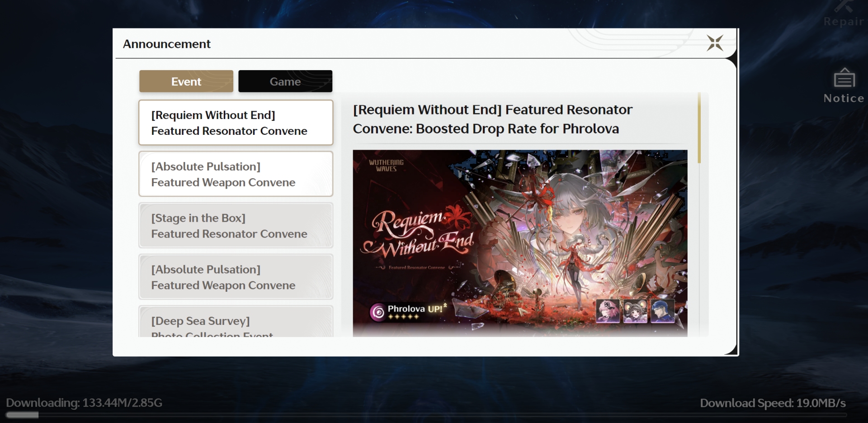Screen dimensions: 868x423
Task: Open the Repair tool icon
Action: pos(843,14)
